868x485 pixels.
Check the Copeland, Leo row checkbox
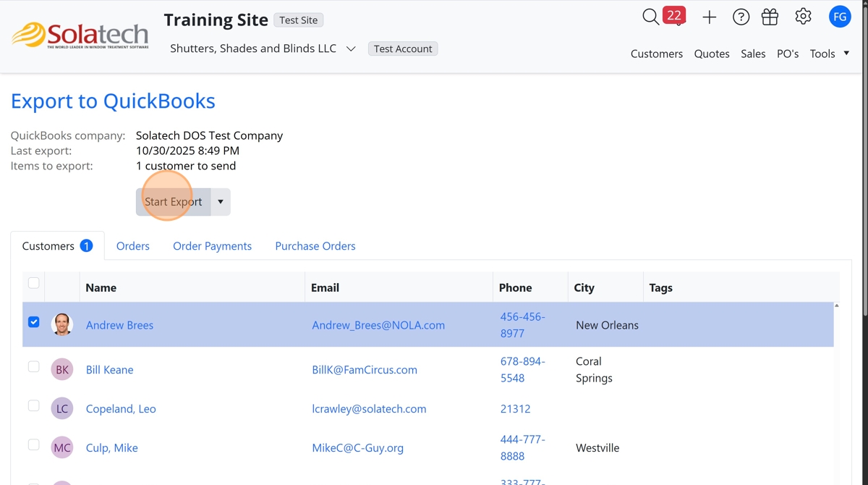(33, 406)
